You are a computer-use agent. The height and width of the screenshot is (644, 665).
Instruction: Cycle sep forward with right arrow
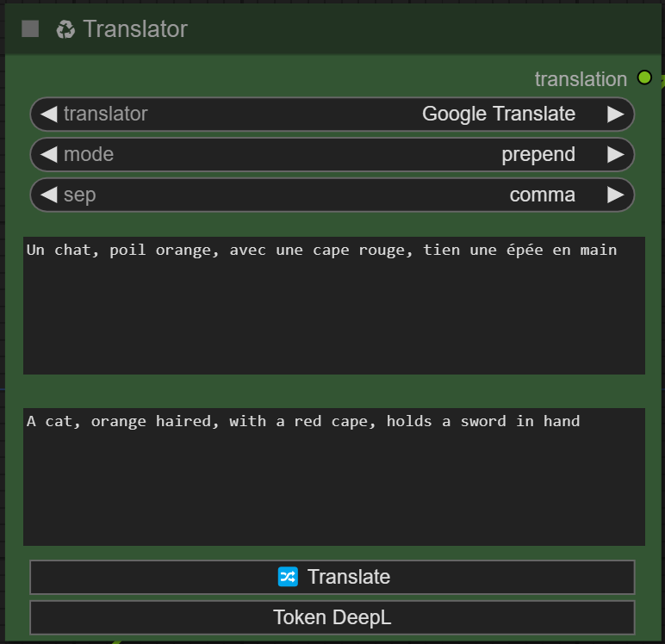615,195
